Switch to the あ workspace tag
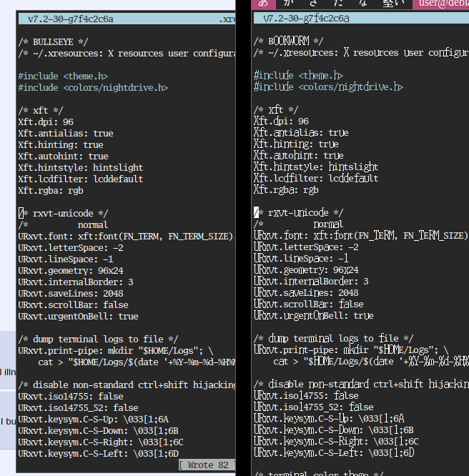 pyautogui.click(x=263, y=4)
